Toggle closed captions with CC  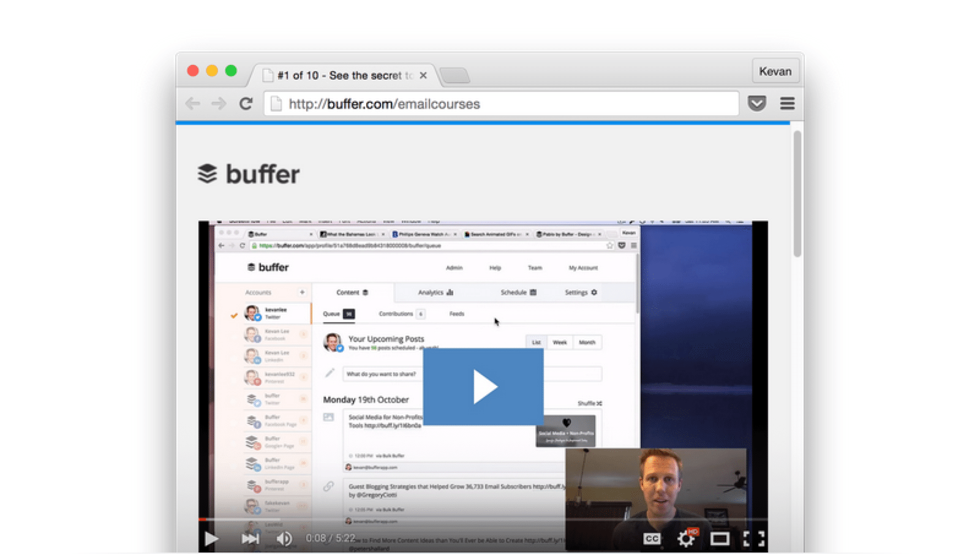coord(652,538)
